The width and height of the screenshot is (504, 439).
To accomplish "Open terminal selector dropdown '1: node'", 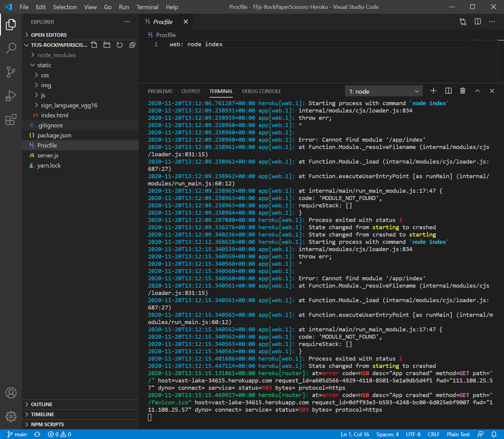I will [384, 91].
